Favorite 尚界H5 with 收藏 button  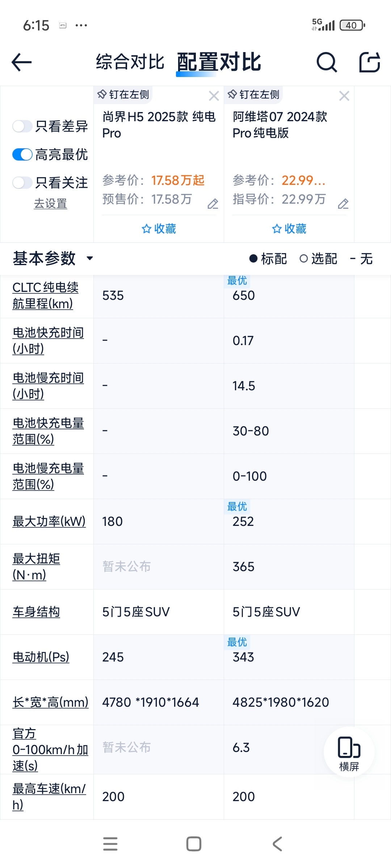coord(159,229)
